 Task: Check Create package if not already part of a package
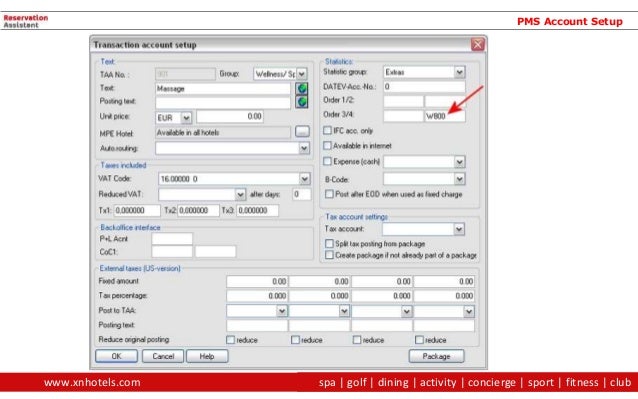pyautogui.click(x=329, y=255)
